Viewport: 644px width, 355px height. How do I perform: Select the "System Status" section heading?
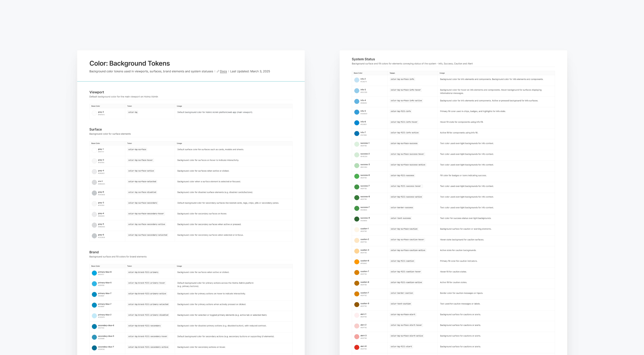363,59
